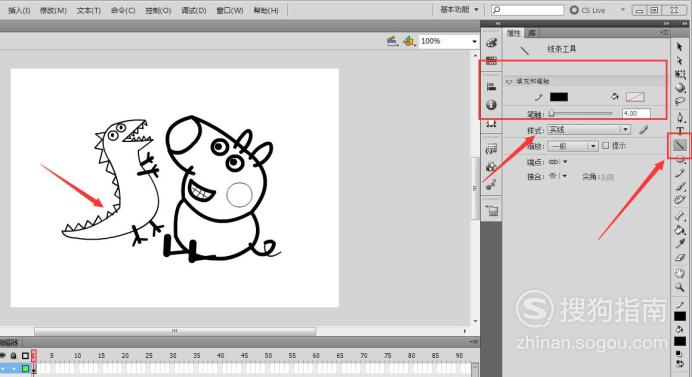Open the properties panel options menu
The width and height of the screenshot is (692, 377).
[x=664, y=33]
